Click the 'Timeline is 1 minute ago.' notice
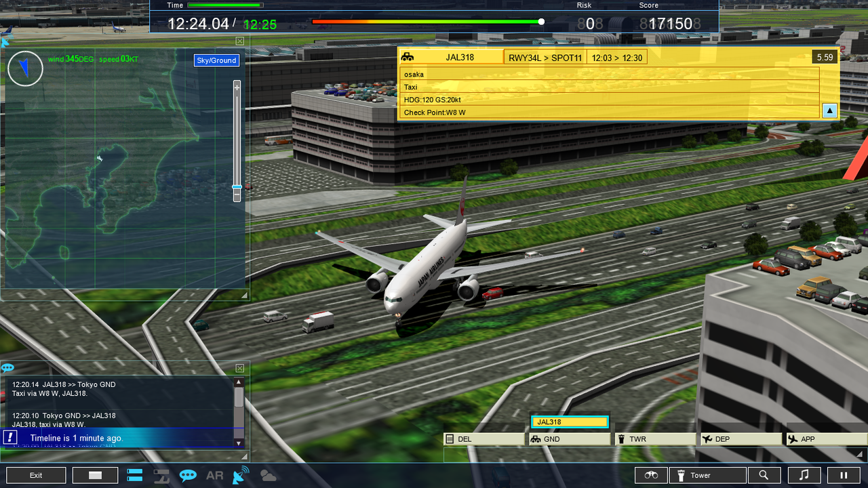The height and width of the screenshot is (488, 868). pyautogui.click(x=77, y=439)
